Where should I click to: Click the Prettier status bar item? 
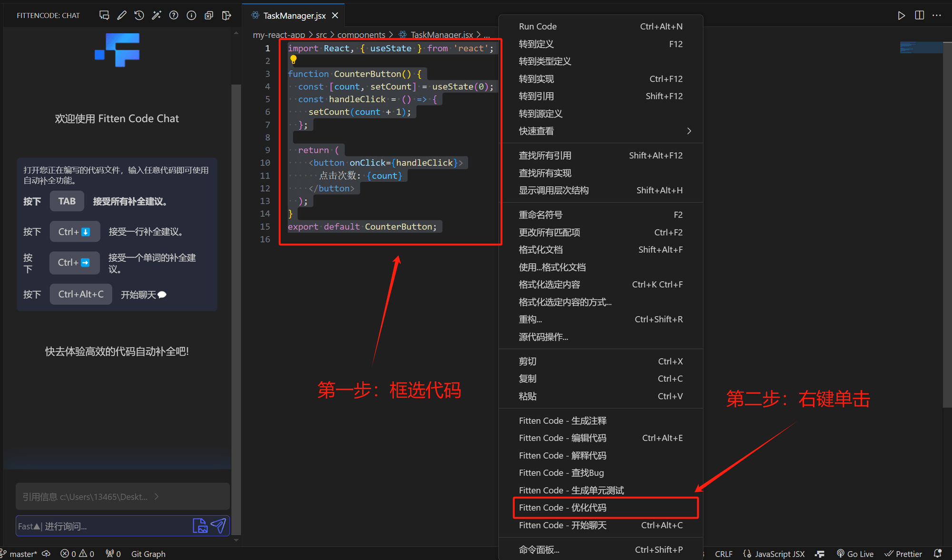(x=903, y=554)
